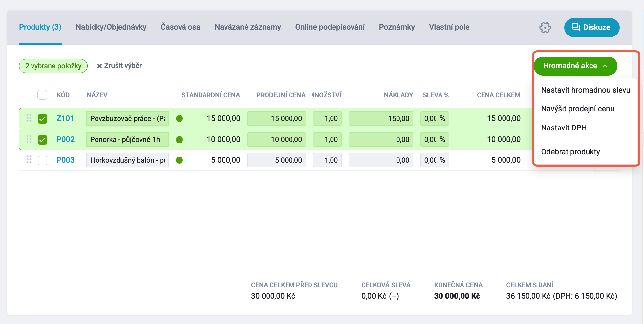This screenshot has height=324, width=644.
Task: Uncheck the P002 product checkbox
Action: point(42,140)
